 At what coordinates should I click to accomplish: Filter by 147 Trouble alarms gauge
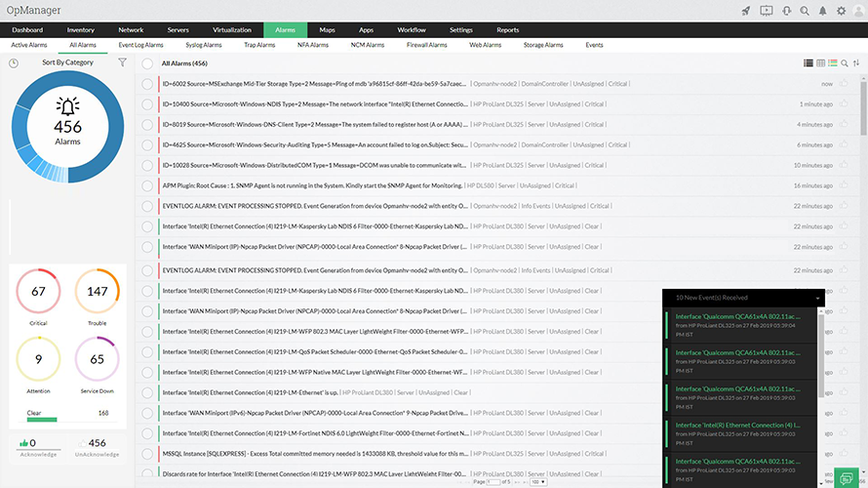click(97, 292)
